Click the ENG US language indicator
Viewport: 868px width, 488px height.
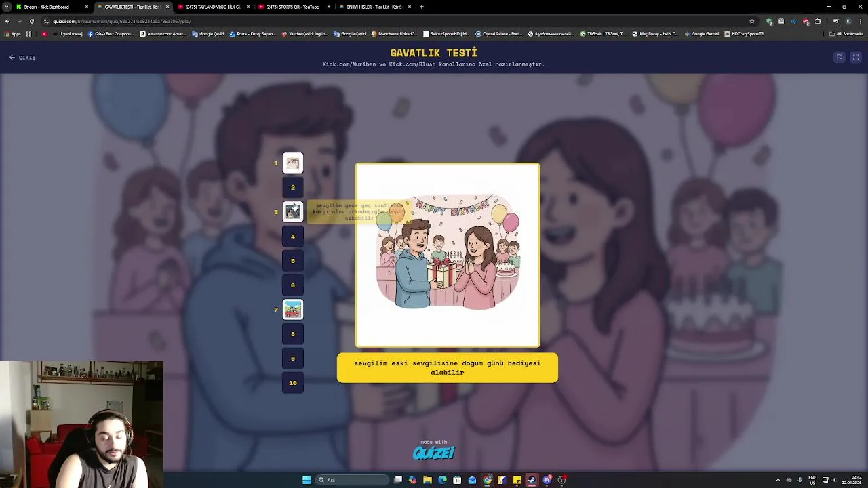coord(812,480)
